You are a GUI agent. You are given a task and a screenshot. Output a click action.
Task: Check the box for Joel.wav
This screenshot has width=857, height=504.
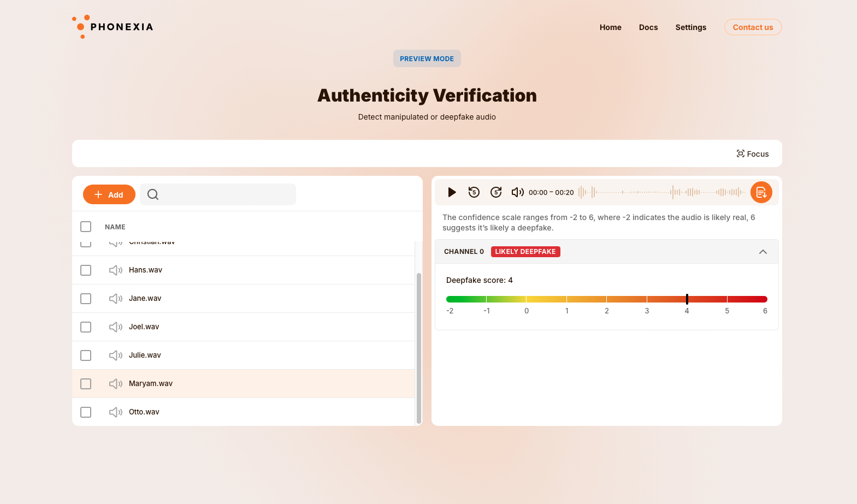(x=86, y=327)
